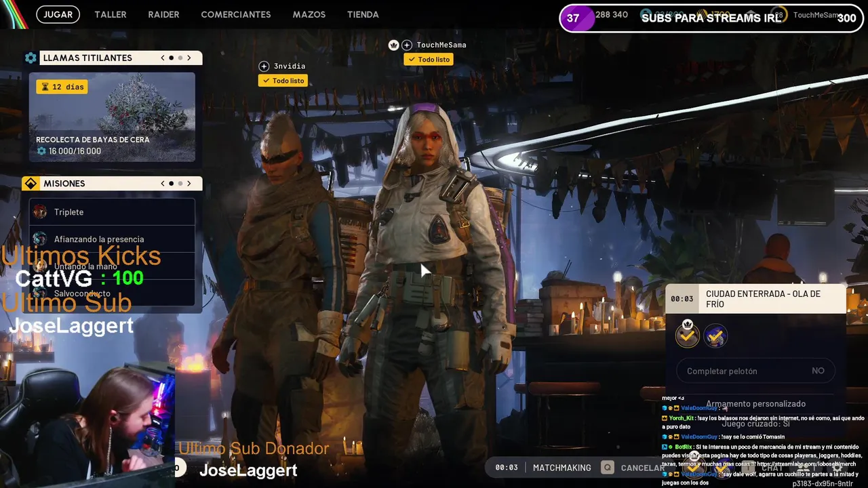Open the RAIDER tab
The width and height of the screenshot is (868, 488).
pos(163,14)
